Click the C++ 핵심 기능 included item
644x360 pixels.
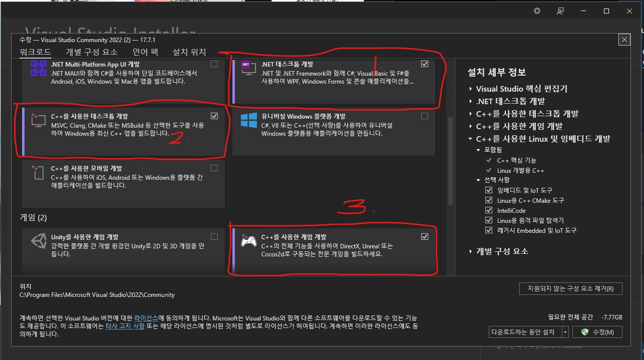516,160
